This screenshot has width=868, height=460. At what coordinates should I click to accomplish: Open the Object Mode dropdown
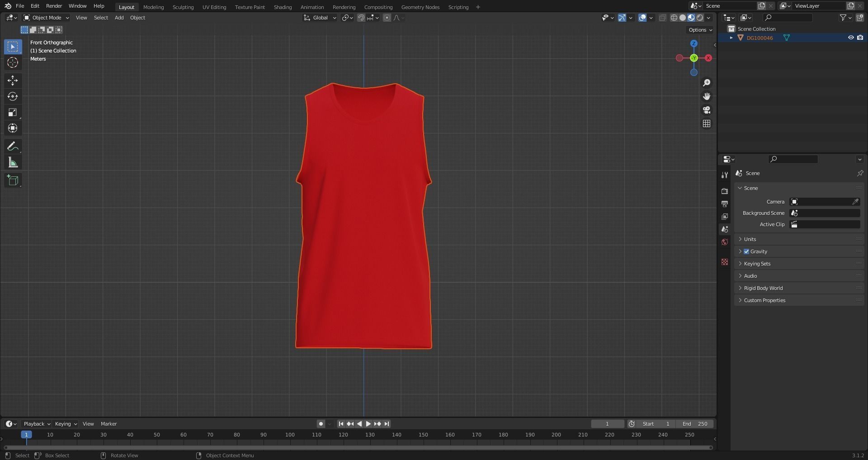[47, 18]
